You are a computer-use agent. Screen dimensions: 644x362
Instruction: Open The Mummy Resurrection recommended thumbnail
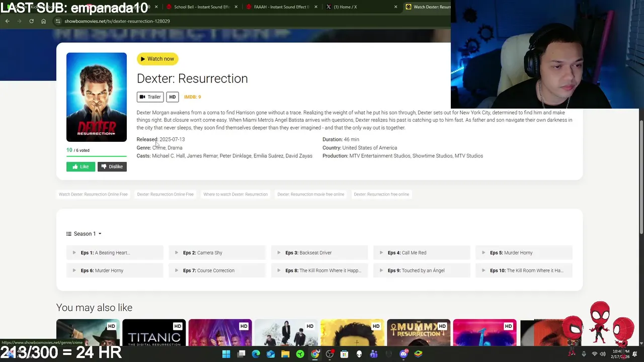pos(419,333)
